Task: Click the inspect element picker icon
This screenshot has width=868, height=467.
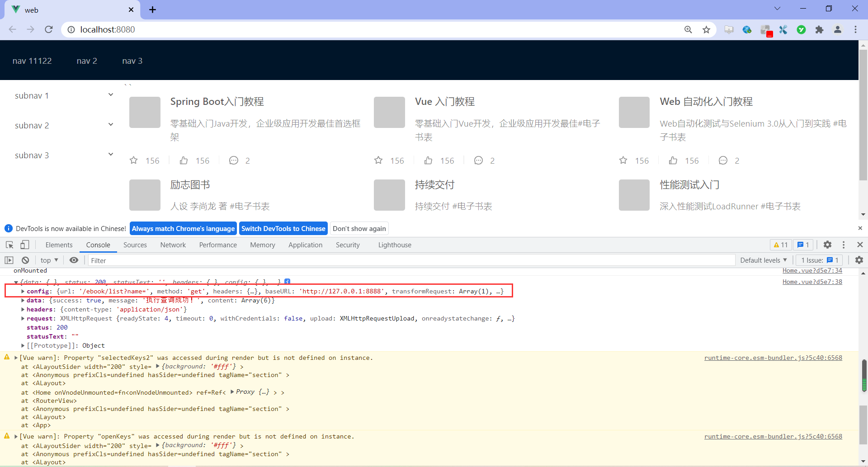Action: coord(9,245)
